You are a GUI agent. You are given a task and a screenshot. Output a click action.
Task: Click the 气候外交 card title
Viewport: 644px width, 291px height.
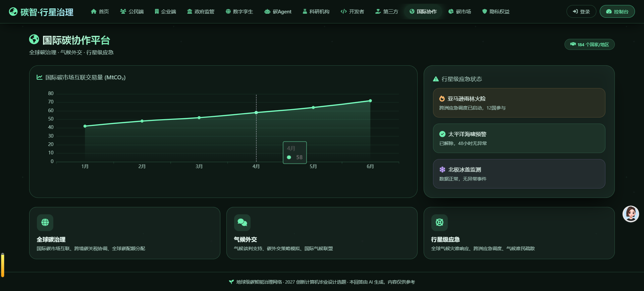click(245, 239)
